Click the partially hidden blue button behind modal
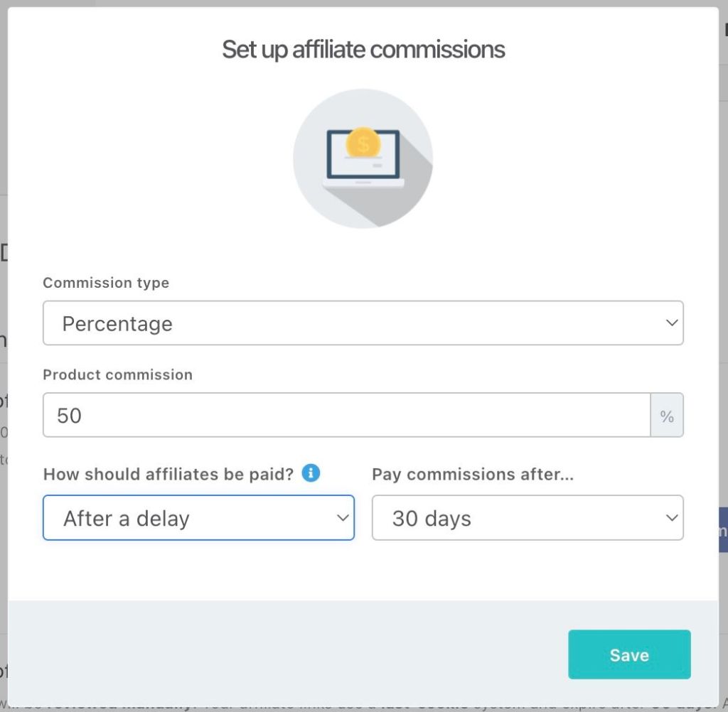The width and height of the screenshot is (728, 712). point(723,530)
